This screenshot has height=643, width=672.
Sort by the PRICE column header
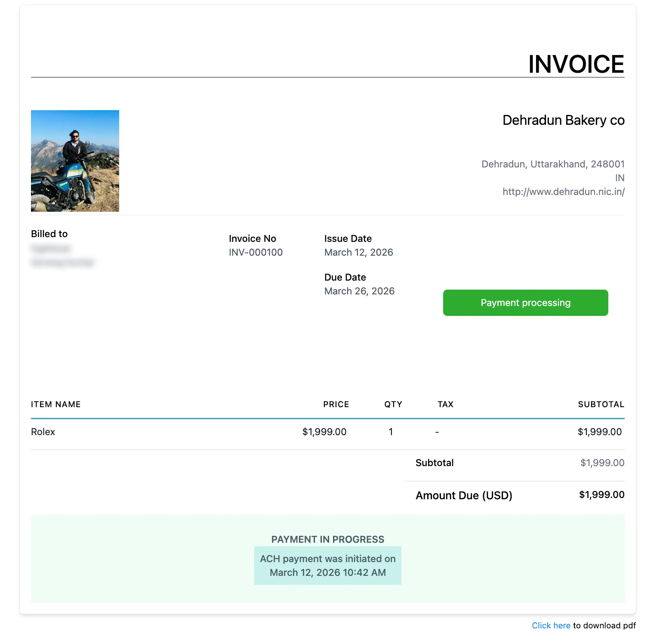click(336, 404)
